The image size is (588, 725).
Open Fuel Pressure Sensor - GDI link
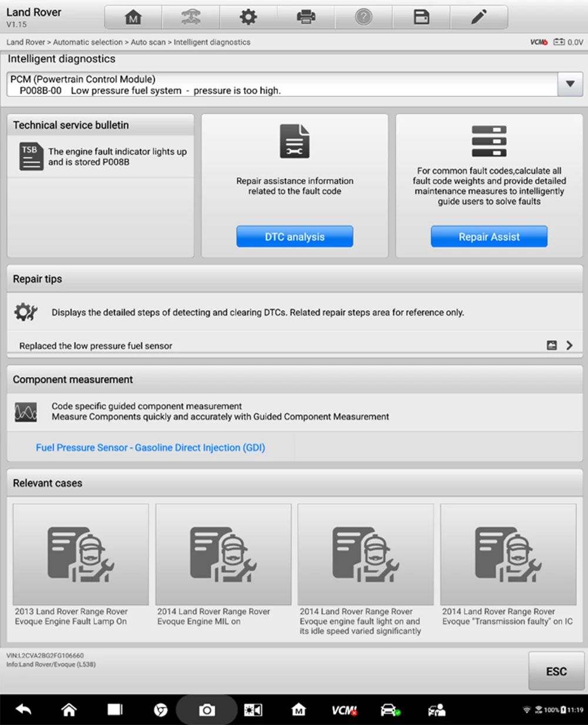(x=151, y=448)
